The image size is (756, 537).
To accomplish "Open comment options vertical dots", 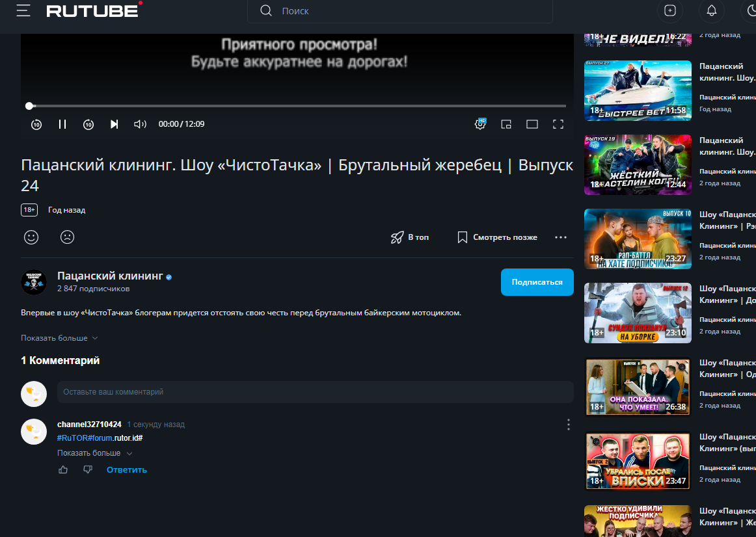I will click(x=569, y=425).
